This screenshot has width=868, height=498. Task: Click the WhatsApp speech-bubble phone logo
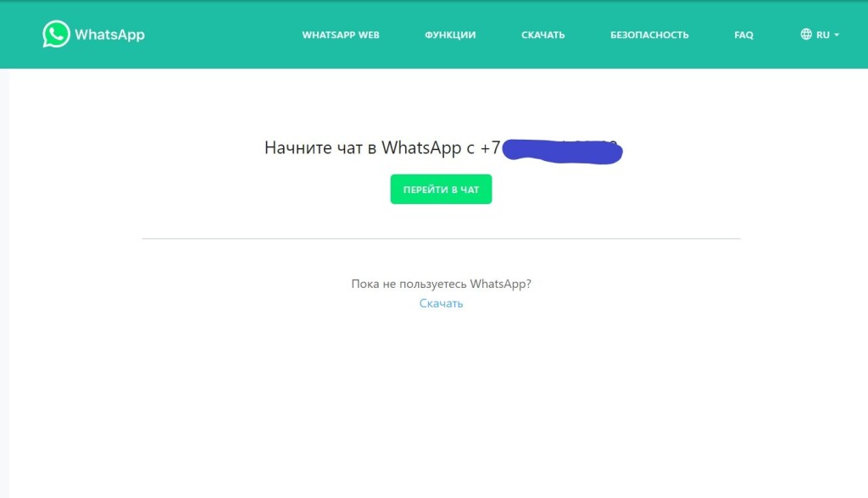click(x=57, y=35)
